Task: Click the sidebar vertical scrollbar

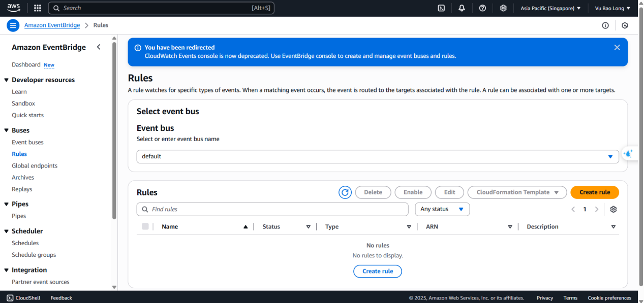Action: point(114,131)
